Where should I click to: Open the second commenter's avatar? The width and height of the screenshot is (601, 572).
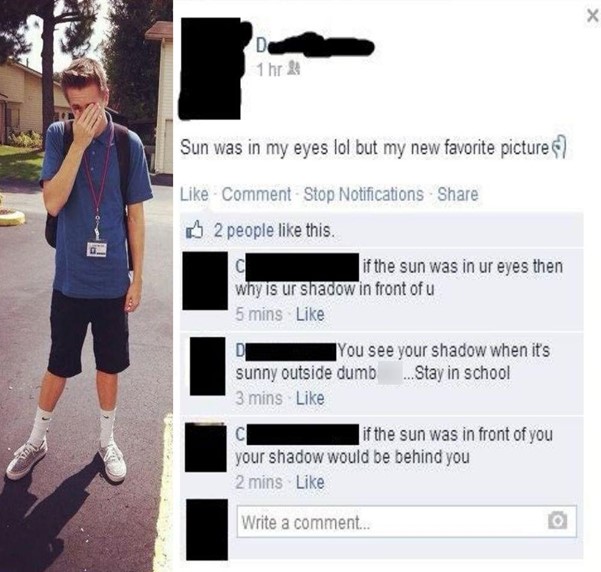pyautogui.click(x=207, y=366)
